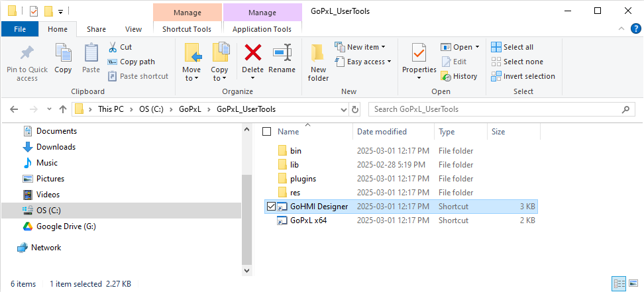Image resolution: width=644 pixels, height=292 pixels.
Task: Expand the Move to dropdown
Action: click(x=191, y=78)
